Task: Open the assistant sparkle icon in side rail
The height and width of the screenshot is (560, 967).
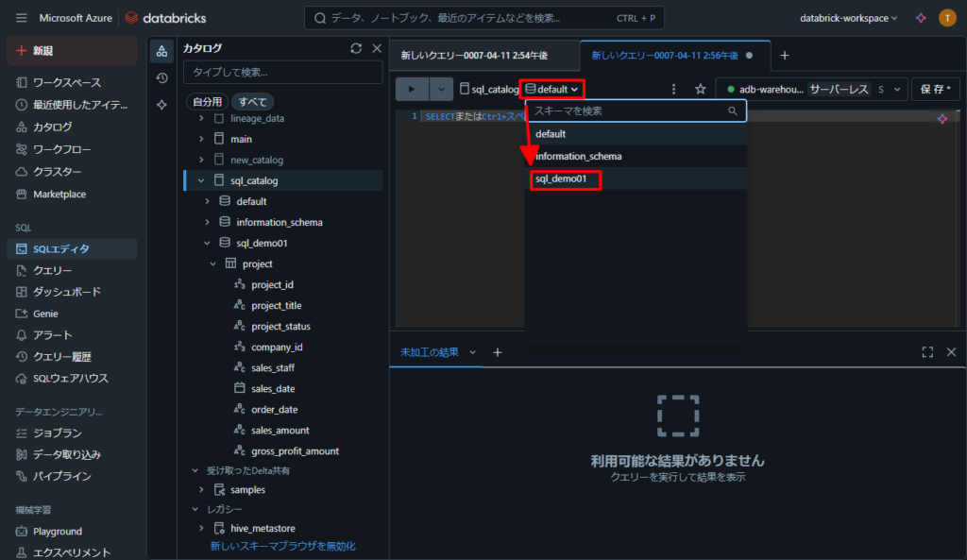Action: [x=161, y=105]
